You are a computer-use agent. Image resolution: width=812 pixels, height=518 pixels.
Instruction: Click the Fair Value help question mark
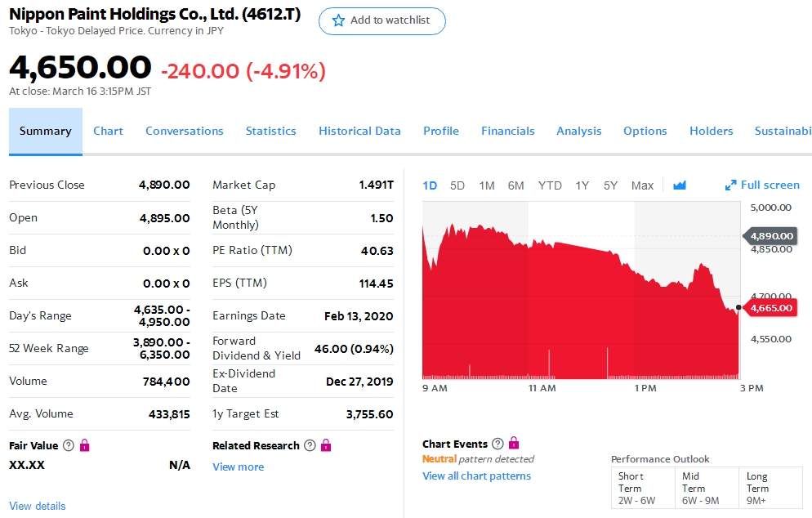(x=69, y=445)
